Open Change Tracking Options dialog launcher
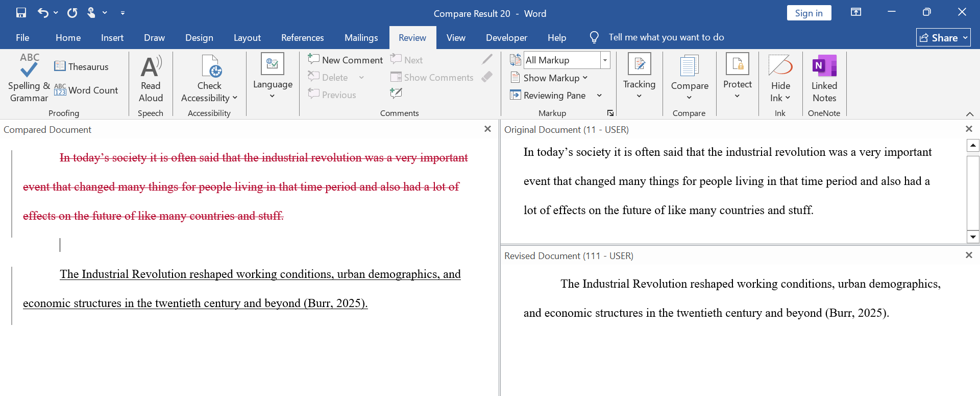 (x=610, y=113)
